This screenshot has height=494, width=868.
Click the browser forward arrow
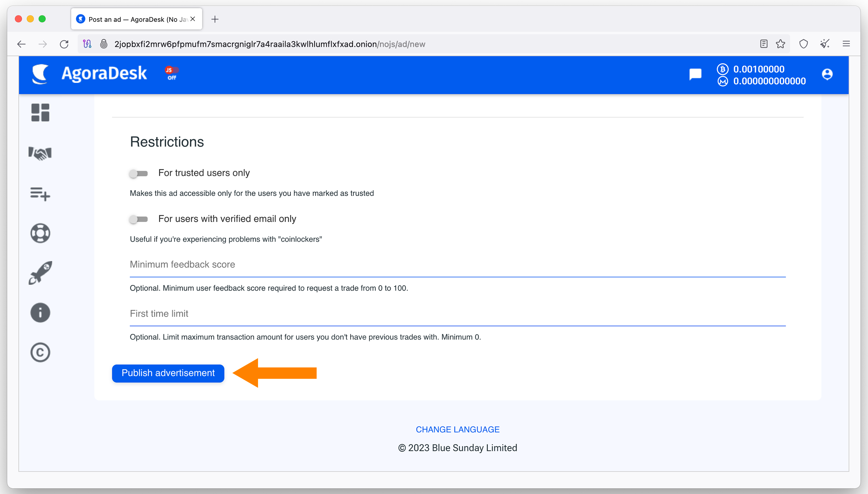pyautogui.click(x=43, y=44)
